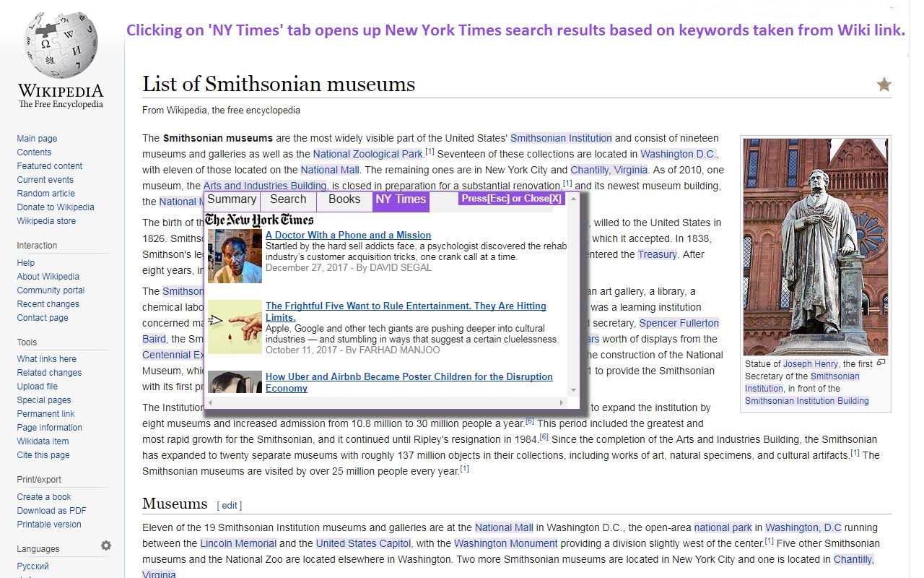Open the Treasury link
The image size is (924, 578).
pyautogui.click(x=657, y=254)
